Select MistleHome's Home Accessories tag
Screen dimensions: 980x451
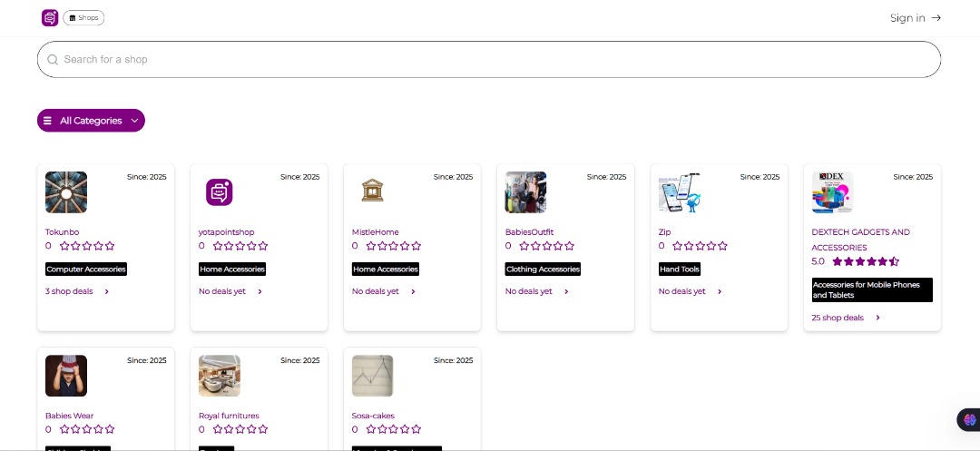point(386,270)
